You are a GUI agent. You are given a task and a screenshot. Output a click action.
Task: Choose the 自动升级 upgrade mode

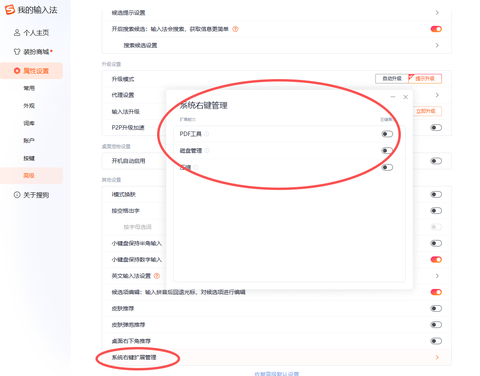392,79
